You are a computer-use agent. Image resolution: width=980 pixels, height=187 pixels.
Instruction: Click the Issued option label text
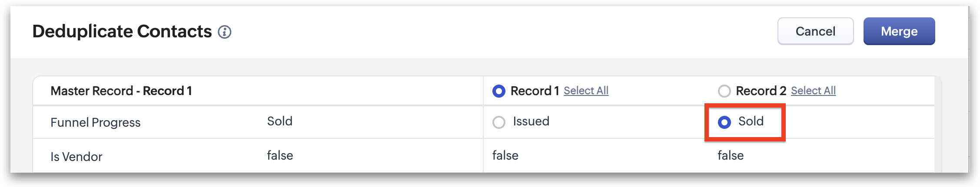click(x=531, y=121)
